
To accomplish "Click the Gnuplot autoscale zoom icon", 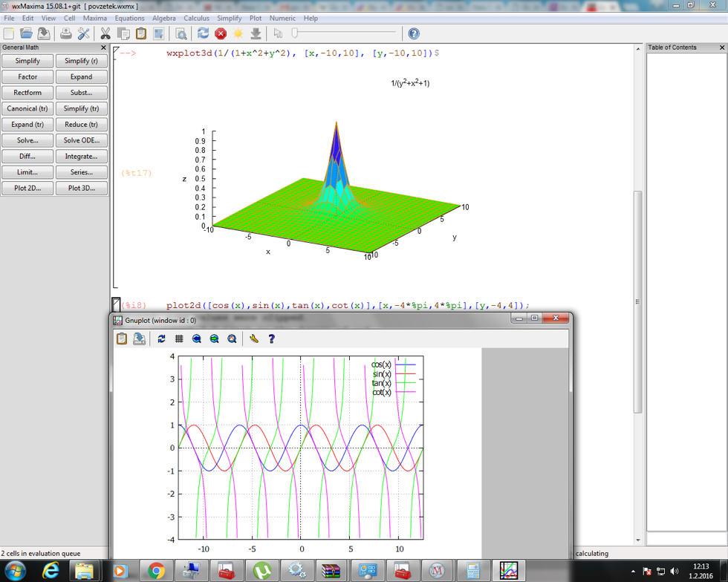I will pos(232,339).
